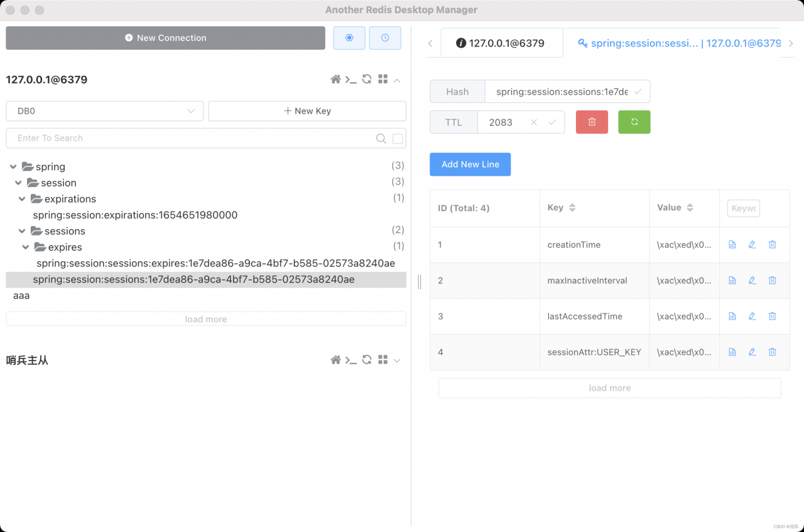The width and height of the screenshot is (804, 532).
Task: Edit the maxInactiveInterval row
Action: pyautogui.click(x=752, y=280)
